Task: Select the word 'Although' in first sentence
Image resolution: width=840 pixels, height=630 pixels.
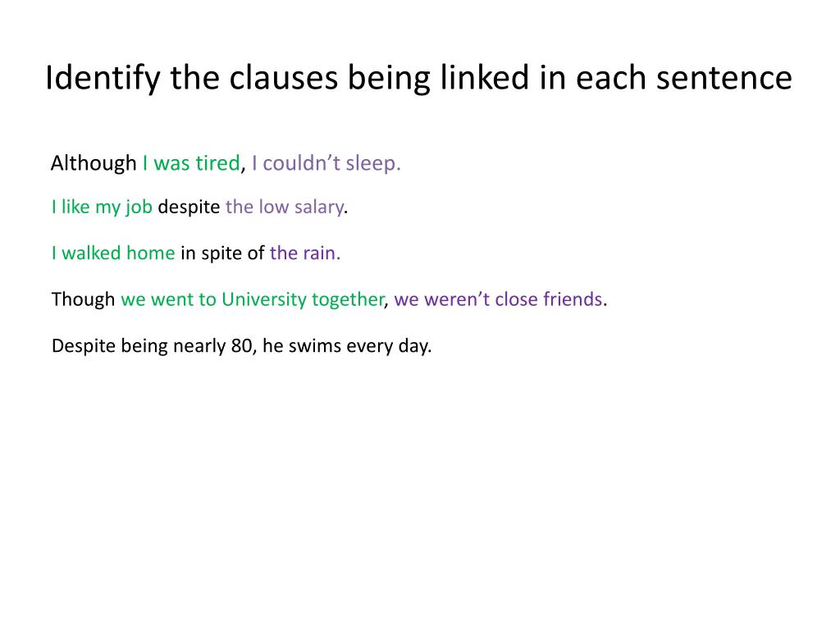Action: [x=94, y=163]
